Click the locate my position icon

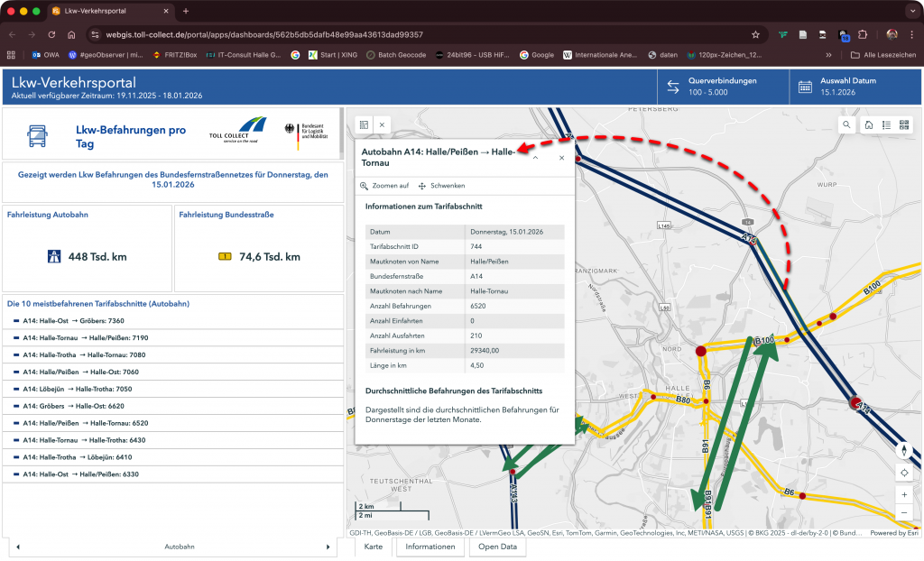(x=904, y=473)
